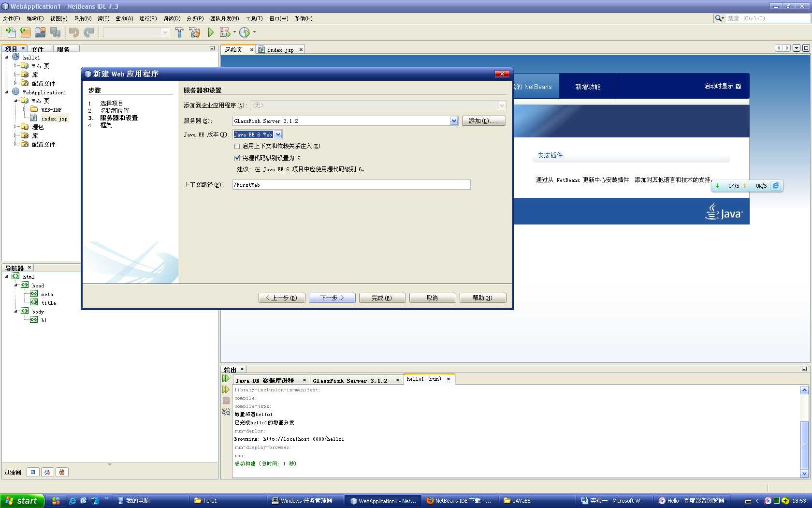Viewport: 812px width, 508px height.
Task: Click the New Project toolbar icon
Action: click(x=25, y=32)
